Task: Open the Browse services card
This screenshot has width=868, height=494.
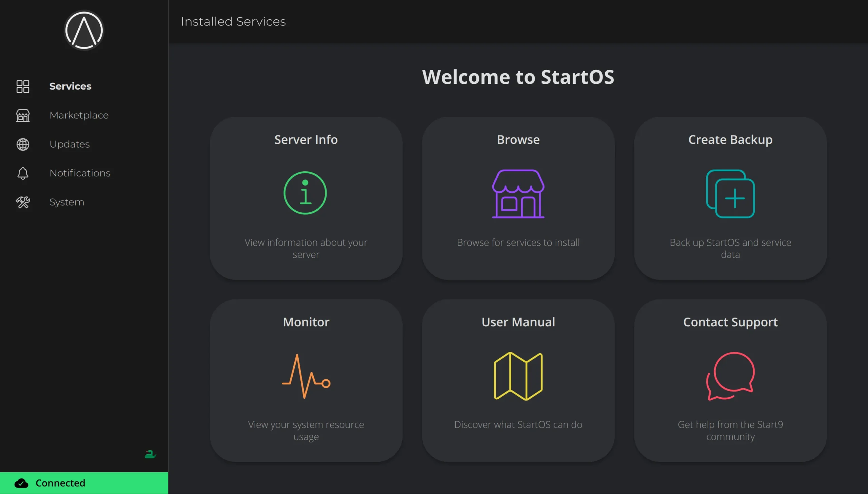Action: click(518, 198)
